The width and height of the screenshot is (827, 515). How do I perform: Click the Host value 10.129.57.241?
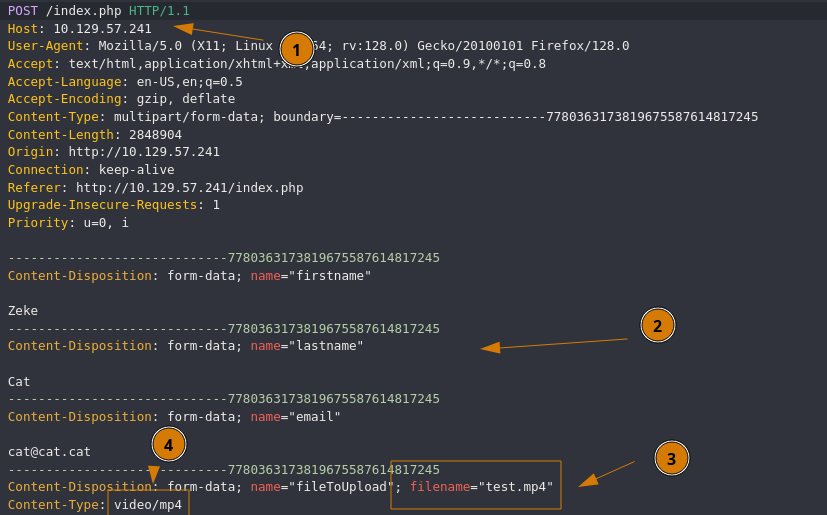click(x=102, y=29)
